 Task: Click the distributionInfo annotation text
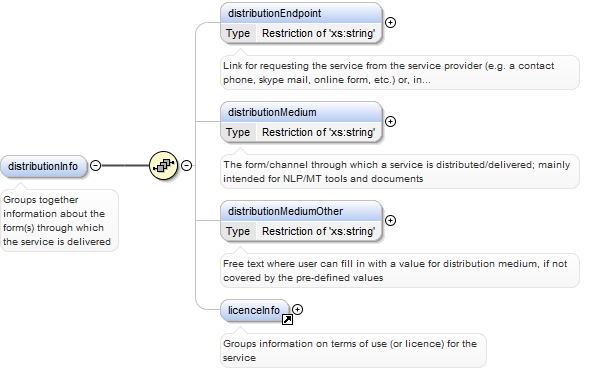[57, 221]
